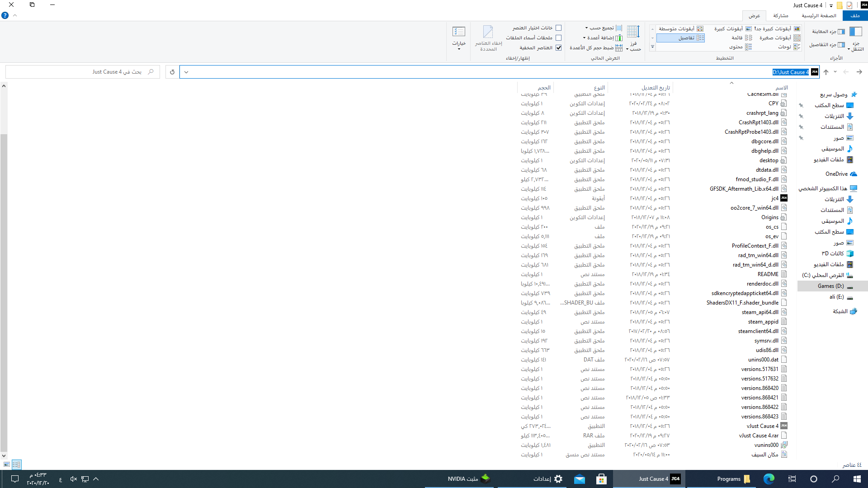Open Mail app from taskbar
The width and height of the screenshot is (868, 488).
(x=580, y=479)
